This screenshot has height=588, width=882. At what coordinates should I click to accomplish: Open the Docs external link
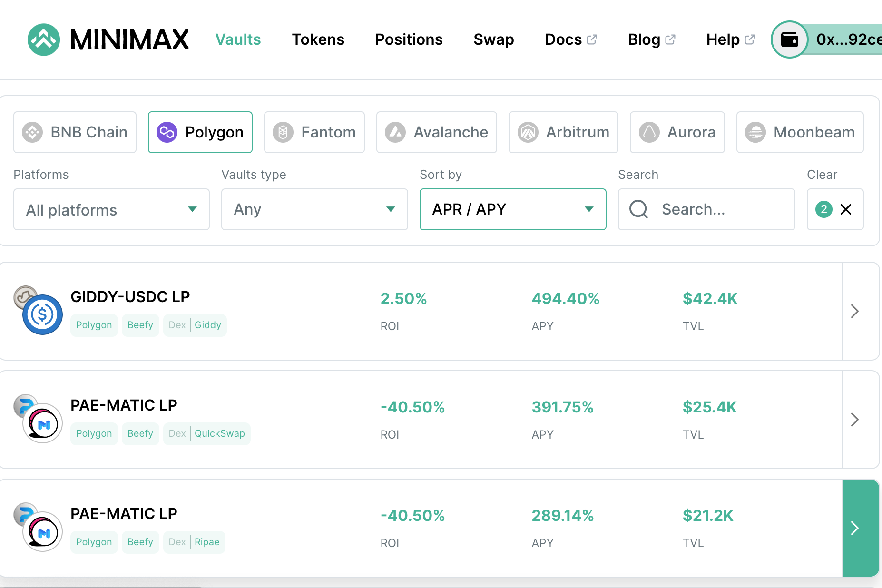pyautogui.click(x=571, y=39)
